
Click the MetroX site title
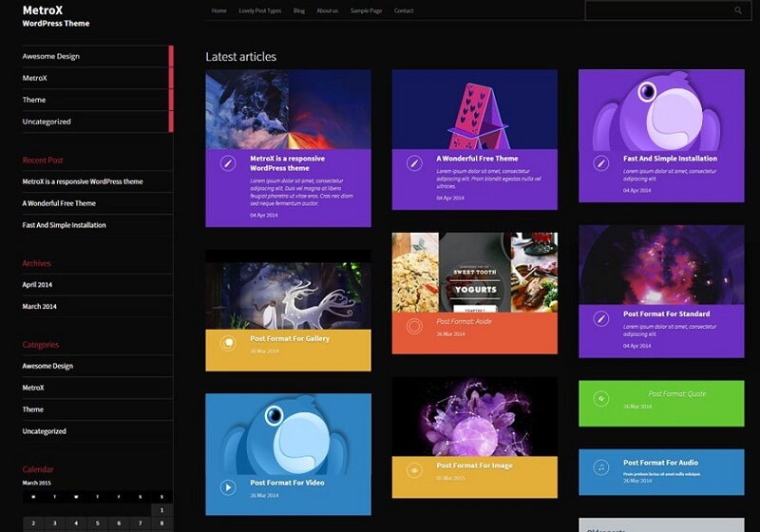click(x=43, y=10)
